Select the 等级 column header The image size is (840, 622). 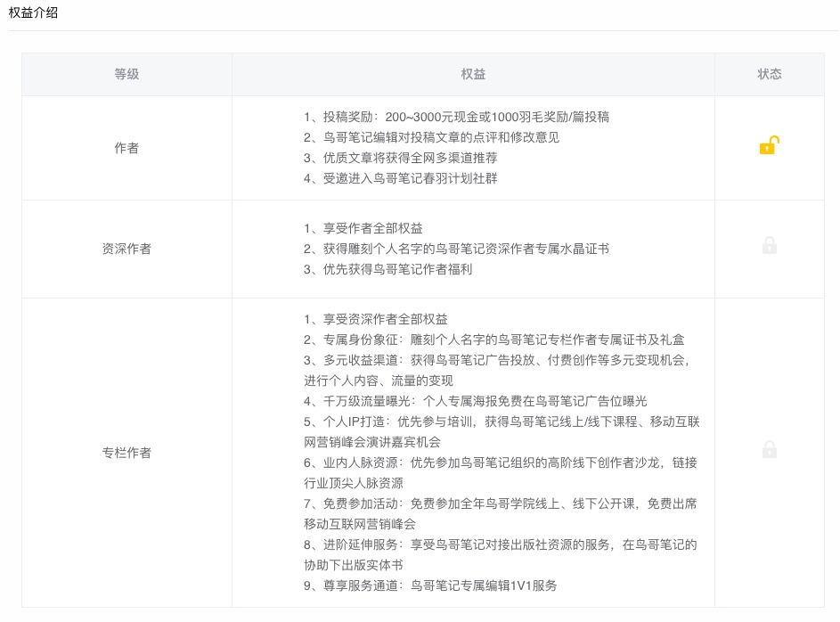tap(126, 74)
